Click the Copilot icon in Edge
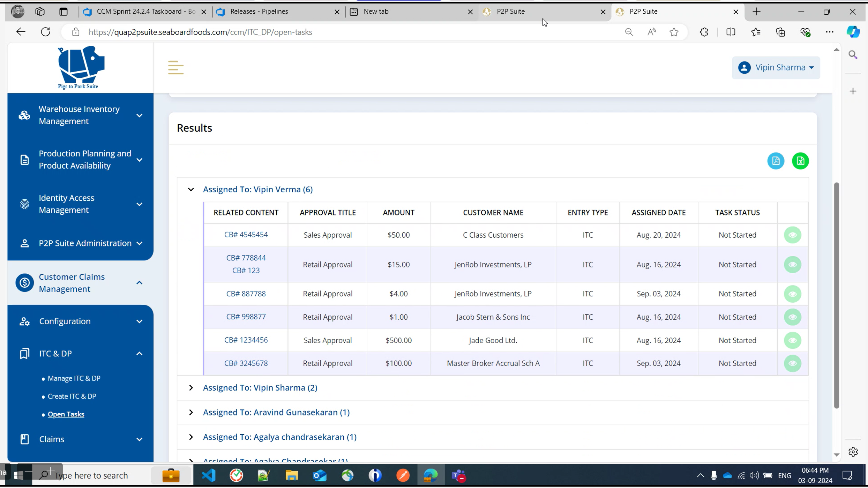Viewport: 868px width, 488px height. tap(853, 32)
